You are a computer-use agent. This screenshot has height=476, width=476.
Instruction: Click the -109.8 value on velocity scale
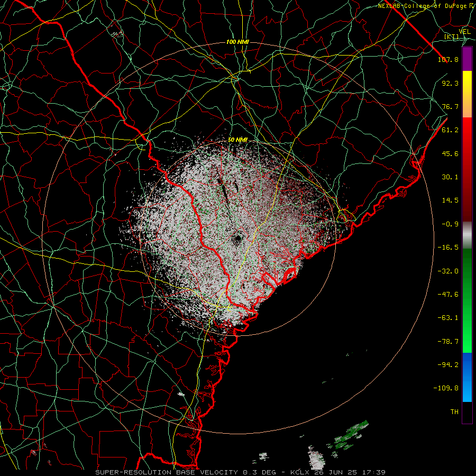[446, 388]
